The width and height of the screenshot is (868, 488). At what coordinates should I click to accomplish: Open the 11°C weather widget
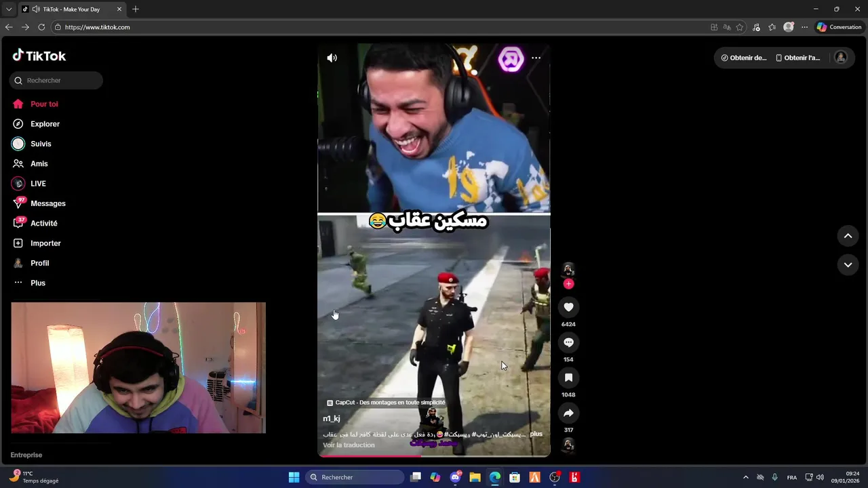coord(34,477)
